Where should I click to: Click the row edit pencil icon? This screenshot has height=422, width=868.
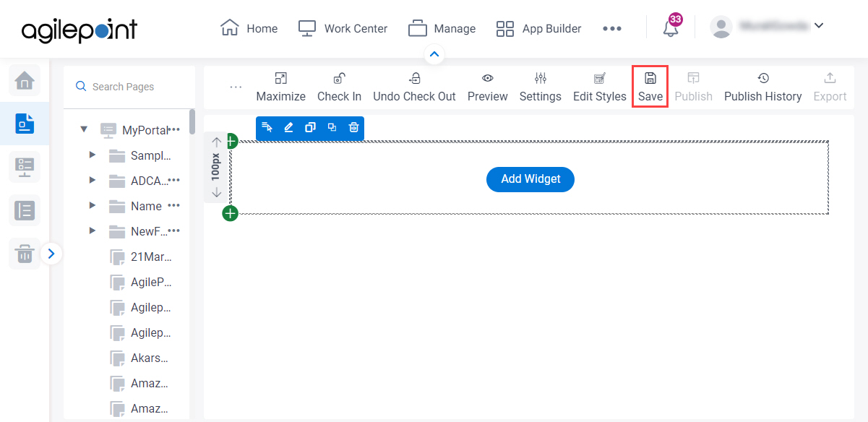(x=288, y=127)
